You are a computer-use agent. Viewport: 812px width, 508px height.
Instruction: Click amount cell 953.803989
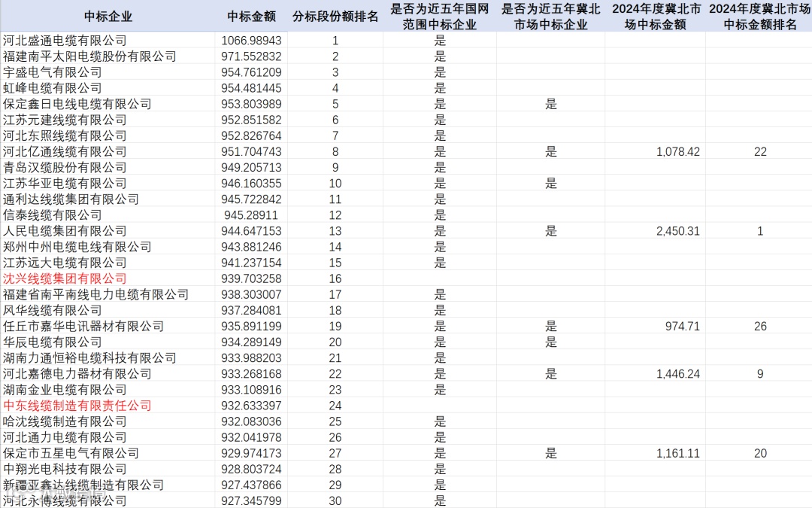pos(251,104)
